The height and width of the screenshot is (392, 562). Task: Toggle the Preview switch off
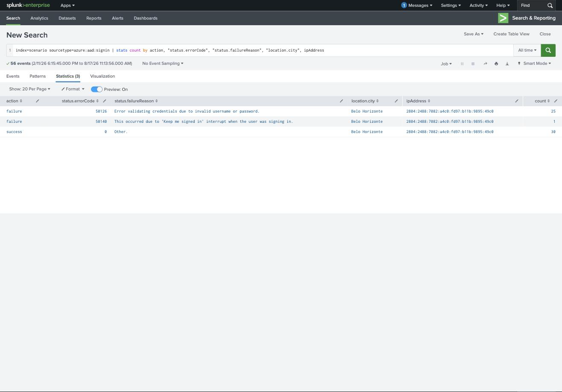[x=97, y=89]
